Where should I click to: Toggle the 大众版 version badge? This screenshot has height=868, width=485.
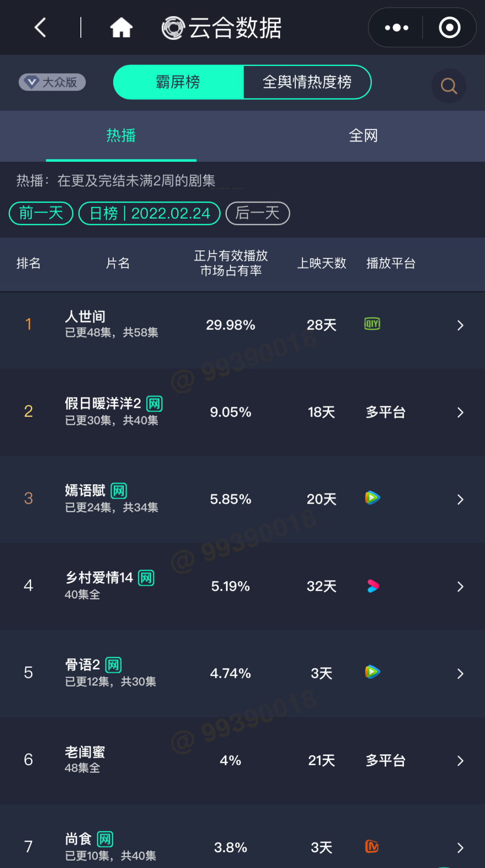tap(52, 82)
